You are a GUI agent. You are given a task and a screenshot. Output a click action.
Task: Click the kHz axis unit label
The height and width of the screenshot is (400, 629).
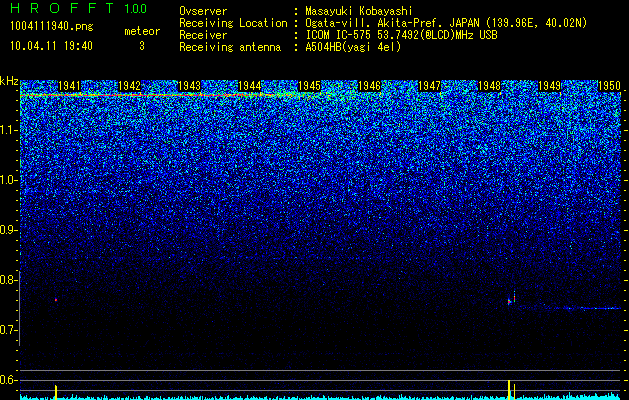(9, 81)
